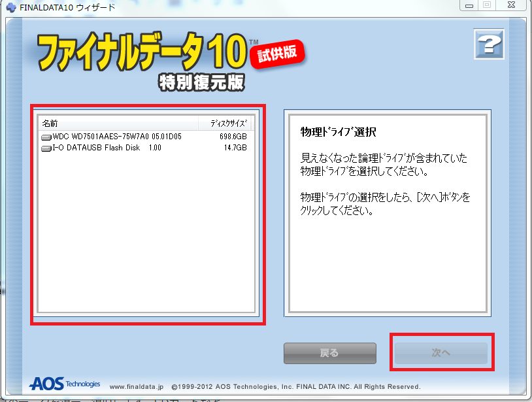Image resolution: width=532 pixels, height=402 pixels.
Task: Open help via the question mark icon
Action: pos(489,44)
